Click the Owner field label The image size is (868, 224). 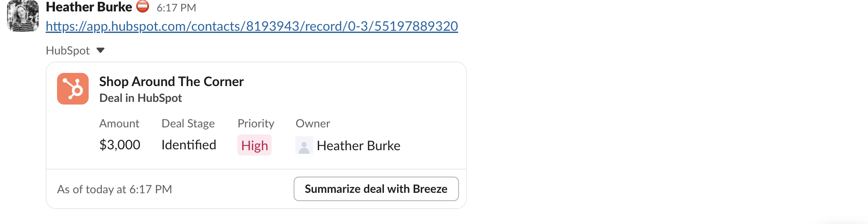pos(312,123)
